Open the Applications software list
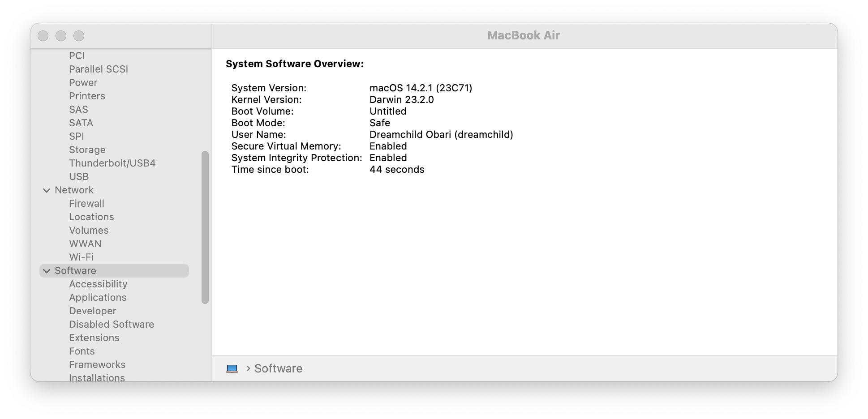Viewport: 868px width, 419px height. (x=98, y=297)
